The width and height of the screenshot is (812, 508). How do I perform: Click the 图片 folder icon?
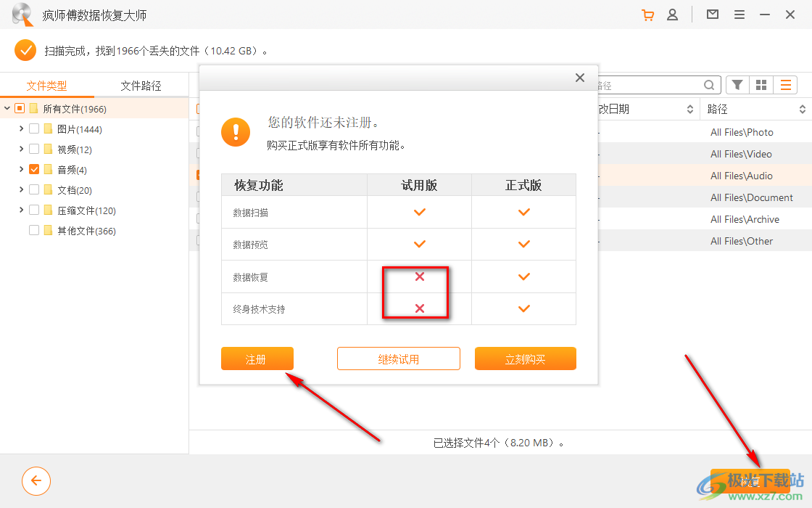pos(48,128)
